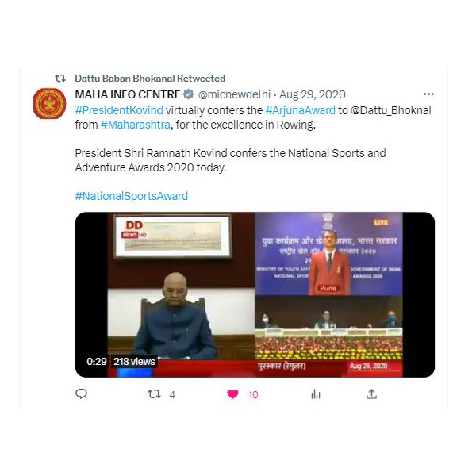Click the 218 views video label

point(134,362)
